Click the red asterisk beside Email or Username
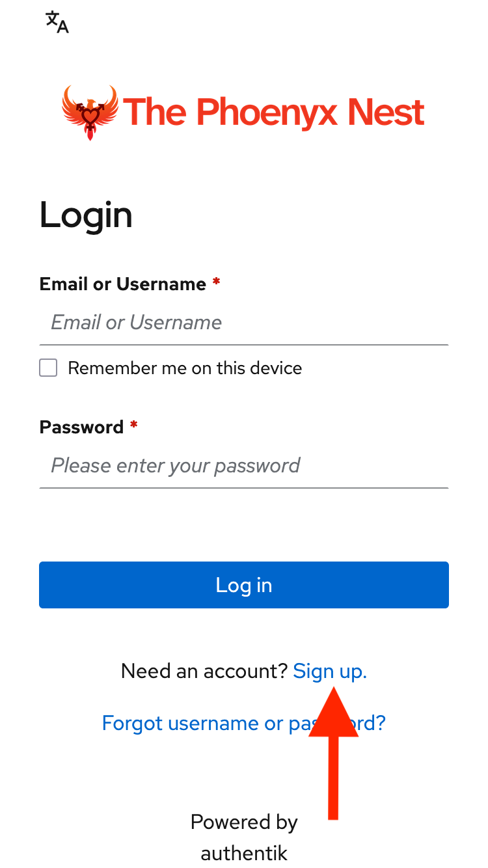This screenshot has width=488, height=868. [216, 283]
